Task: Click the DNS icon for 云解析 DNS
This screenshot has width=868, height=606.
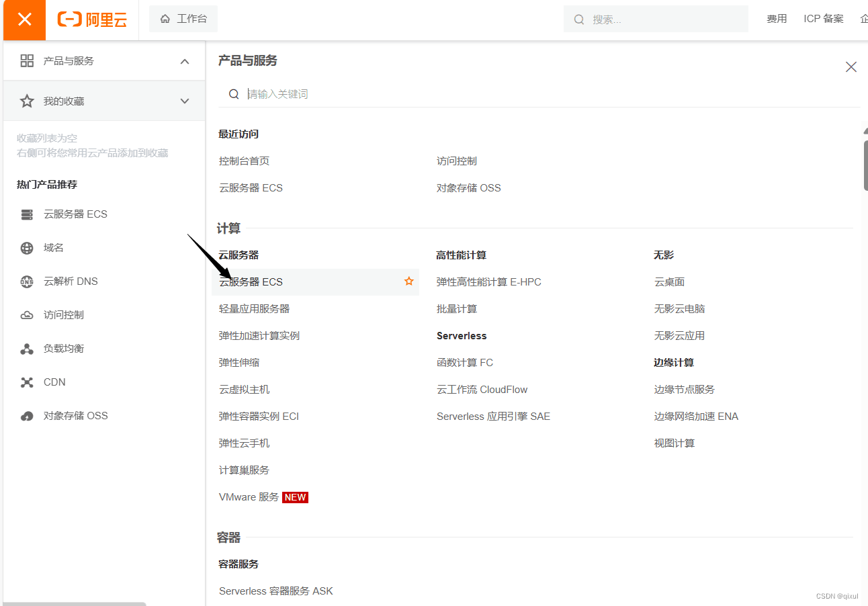Action: pyautogui.click(x=27, y=282)
